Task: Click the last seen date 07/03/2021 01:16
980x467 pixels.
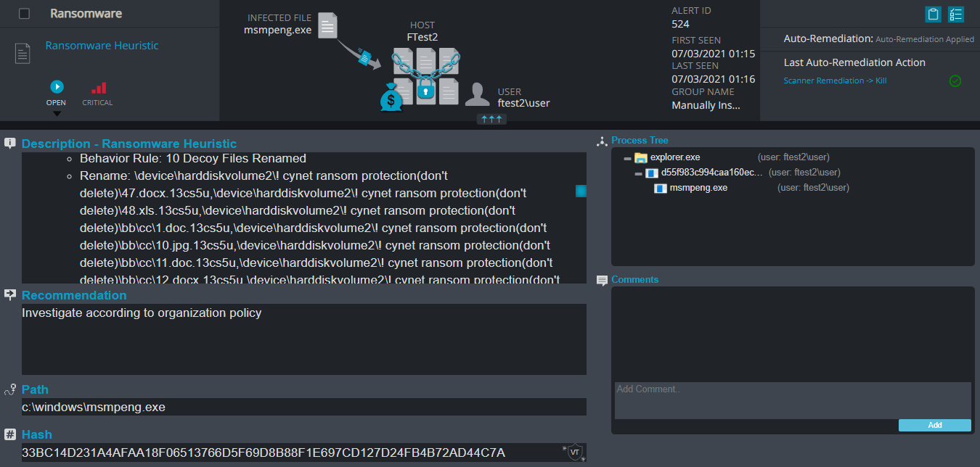Action: pyautogui.click(x=714, y=79)
